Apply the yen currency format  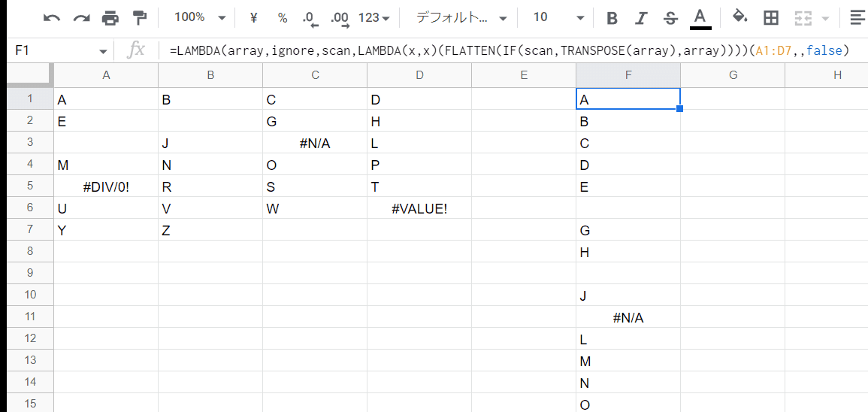tap(253, 18)
